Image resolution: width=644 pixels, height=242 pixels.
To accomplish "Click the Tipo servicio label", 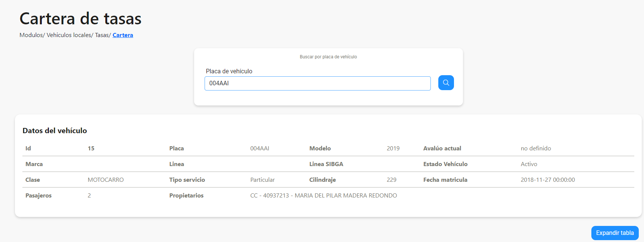I will (x=187, y=180).
